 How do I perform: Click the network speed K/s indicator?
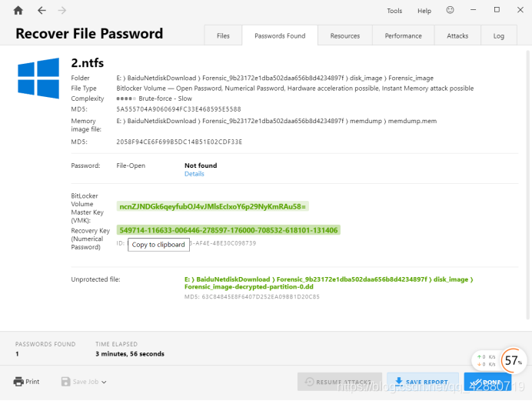[x=486, y=360]
